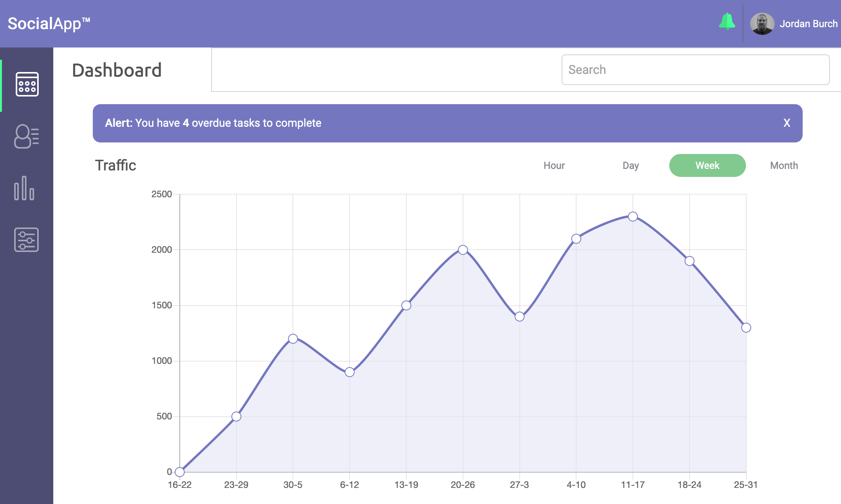Open the Dashboard page header
Image resolution: width=841 pixels, height=504 pixels.
click(117, 70)
